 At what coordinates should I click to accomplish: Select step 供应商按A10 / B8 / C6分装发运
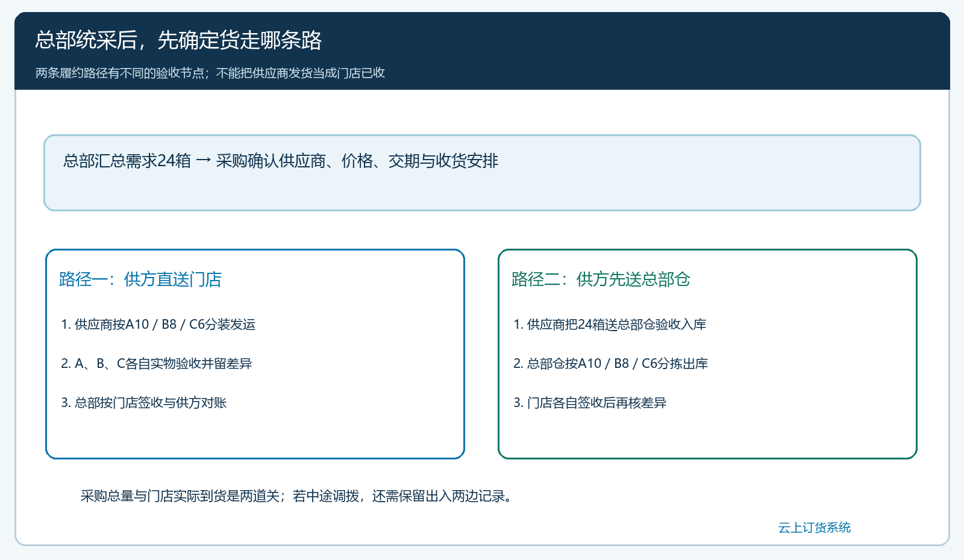[158, 325]
